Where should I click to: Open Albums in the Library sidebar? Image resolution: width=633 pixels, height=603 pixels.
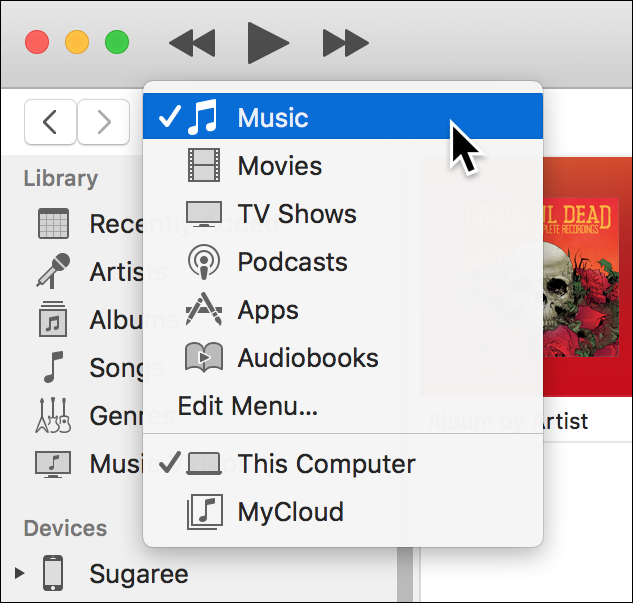click(x=90, y=320)
